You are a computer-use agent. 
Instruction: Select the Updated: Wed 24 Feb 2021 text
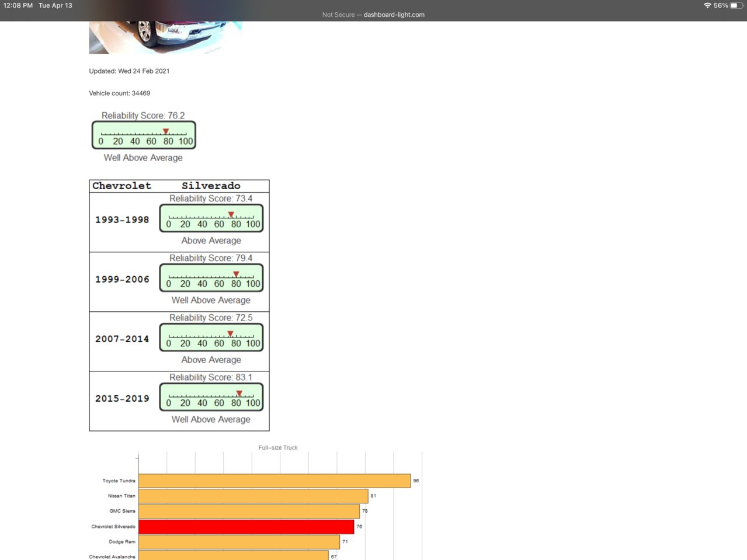129,71
